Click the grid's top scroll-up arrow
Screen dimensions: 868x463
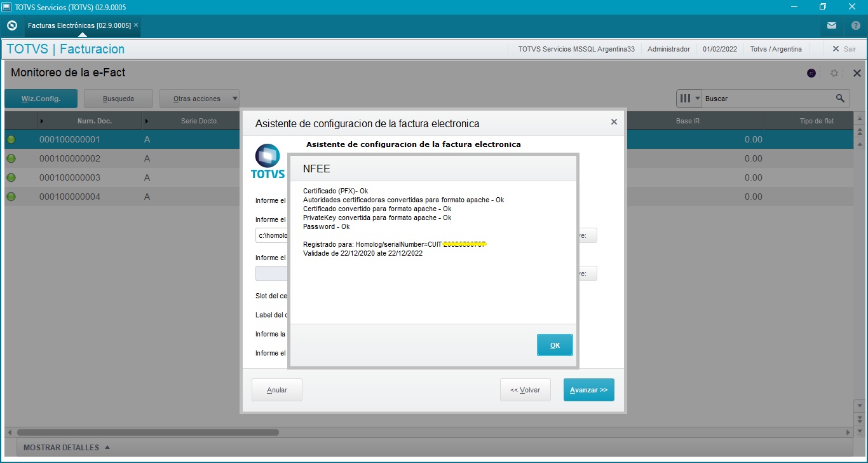click(x=860, y=120)
